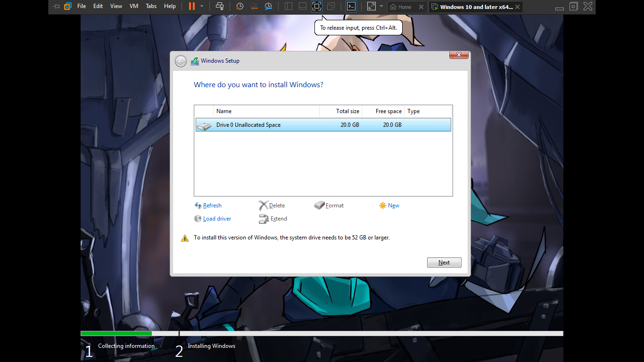The height and width of the screenshot is (362, 644).
Task: Click the Unity mode icon
Action: [331, 7]
